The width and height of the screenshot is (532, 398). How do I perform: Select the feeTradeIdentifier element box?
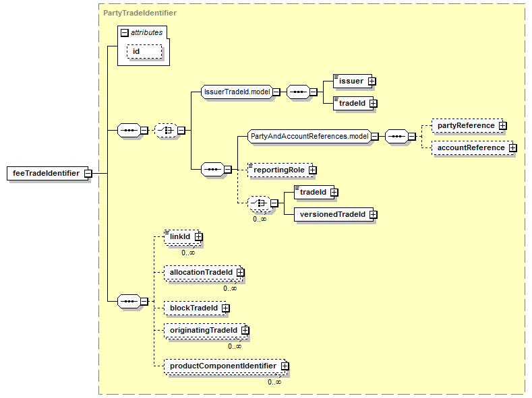(47, 174)
